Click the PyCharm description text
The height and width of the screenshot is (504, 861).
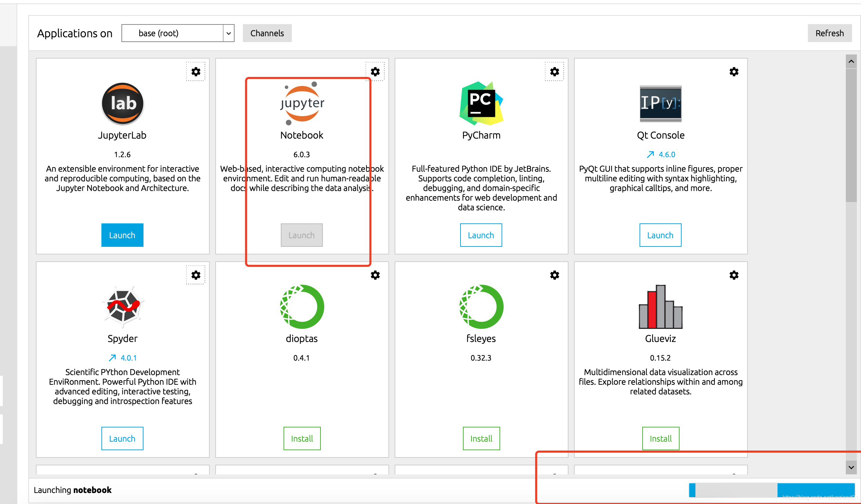coord(481,188)
